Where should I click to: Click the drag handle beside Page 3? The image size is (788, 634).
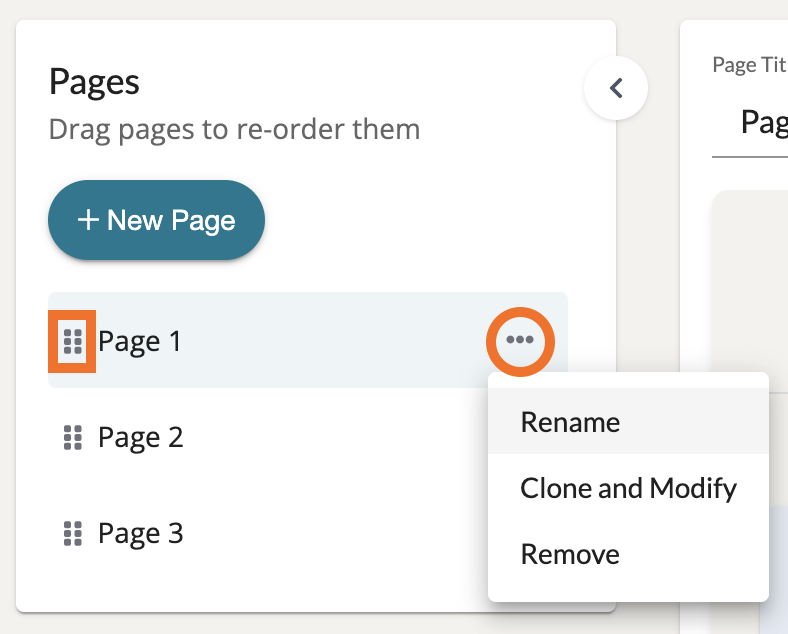(x=73, y=533)
